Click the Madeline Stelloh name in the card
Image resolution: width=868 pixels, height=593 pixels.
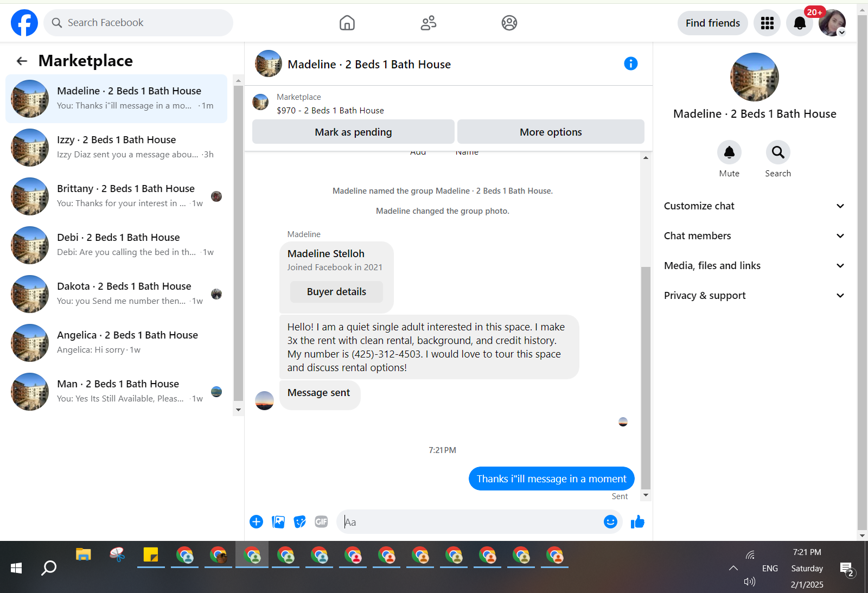(x=326, y=253)
